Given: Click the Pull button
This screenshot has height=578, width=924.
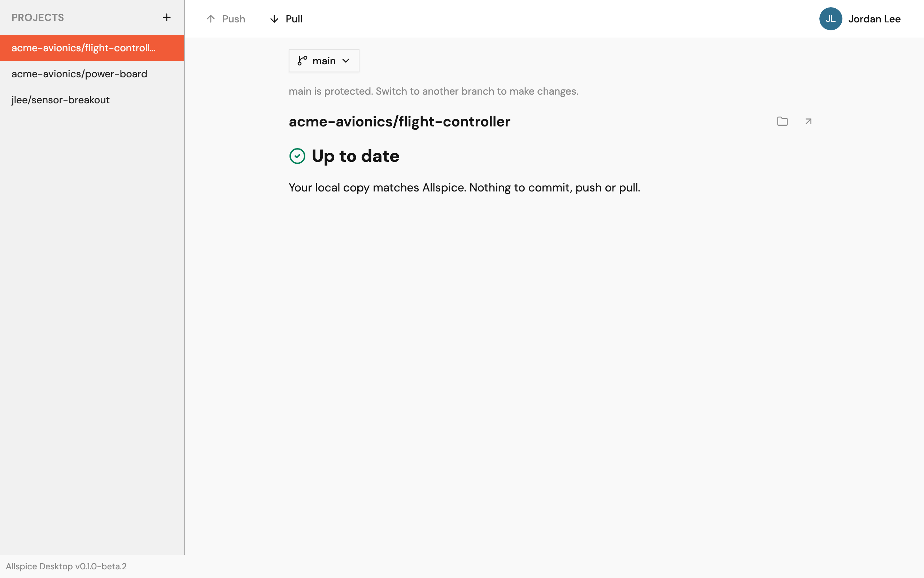Looking at the screenshot, I should [286, 19].
